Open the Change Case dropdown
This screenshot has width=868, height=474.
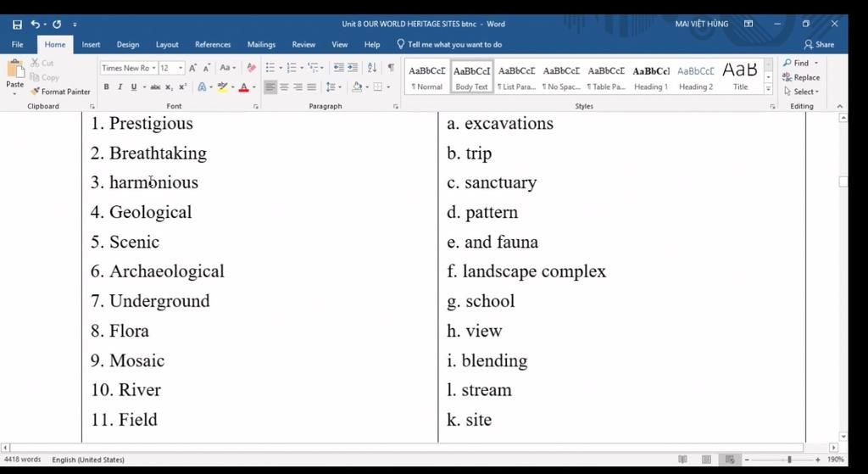coord(227,68)
